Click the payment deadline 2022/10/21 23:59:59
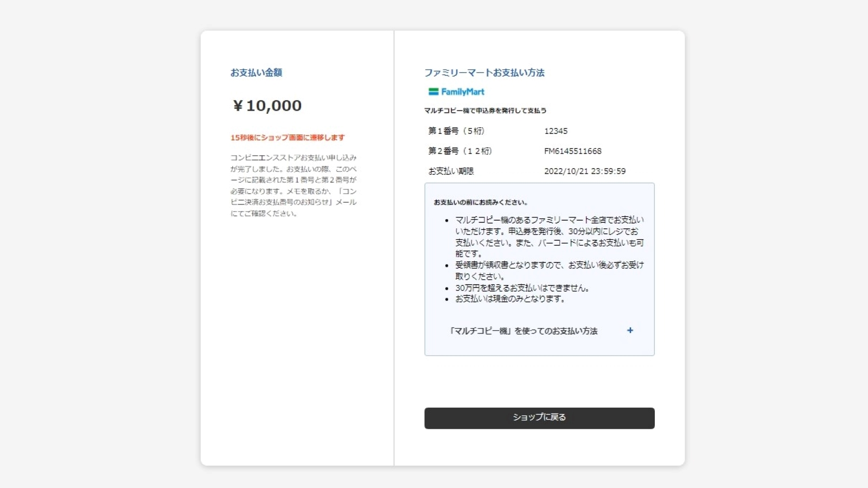The height and width of the screenshot is (488, 868). click(x=585, y=171)
